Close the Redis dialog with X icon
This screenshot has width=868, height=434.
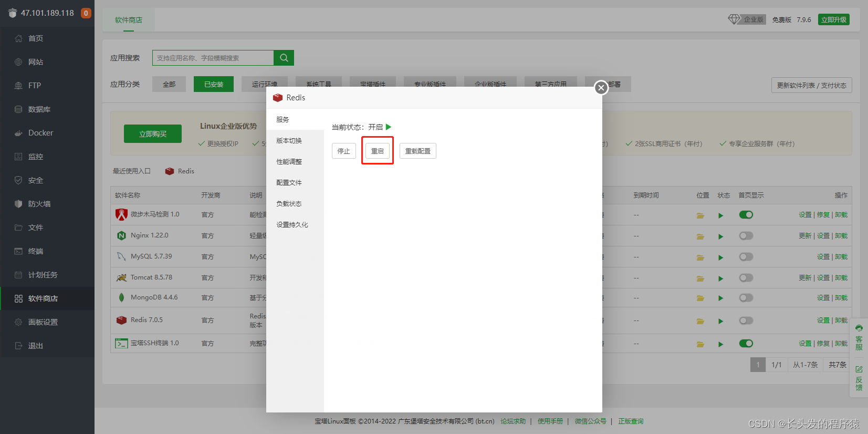coord(601,88)
